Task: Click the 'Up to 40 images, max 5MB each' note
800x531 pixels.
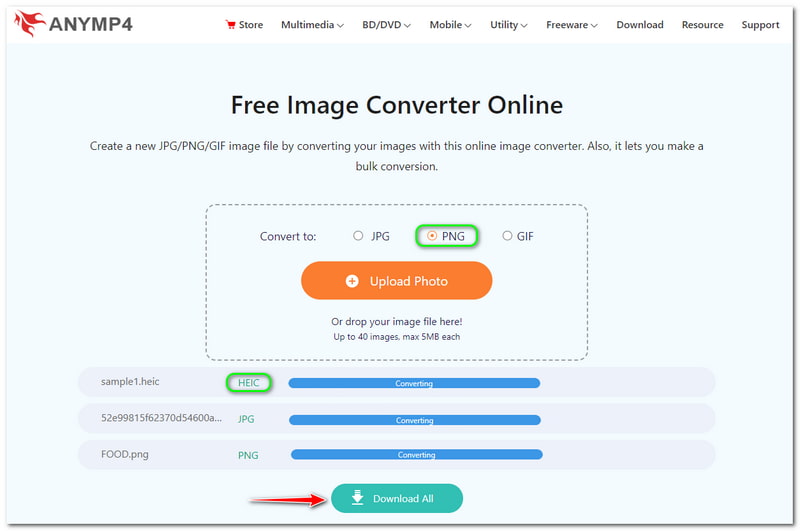Action: click(396, 337)
